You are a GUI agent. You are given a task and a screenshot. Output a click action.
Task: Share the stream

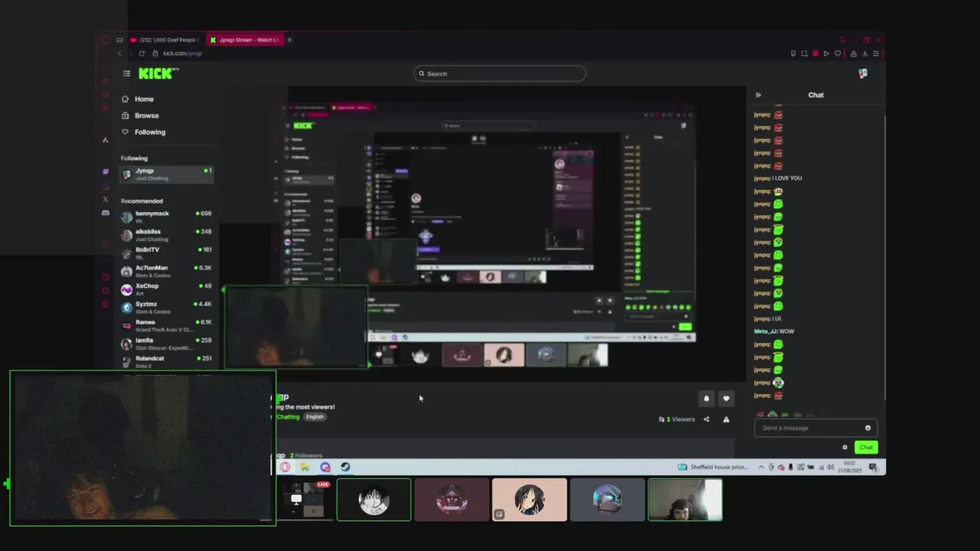coord(707,419)
